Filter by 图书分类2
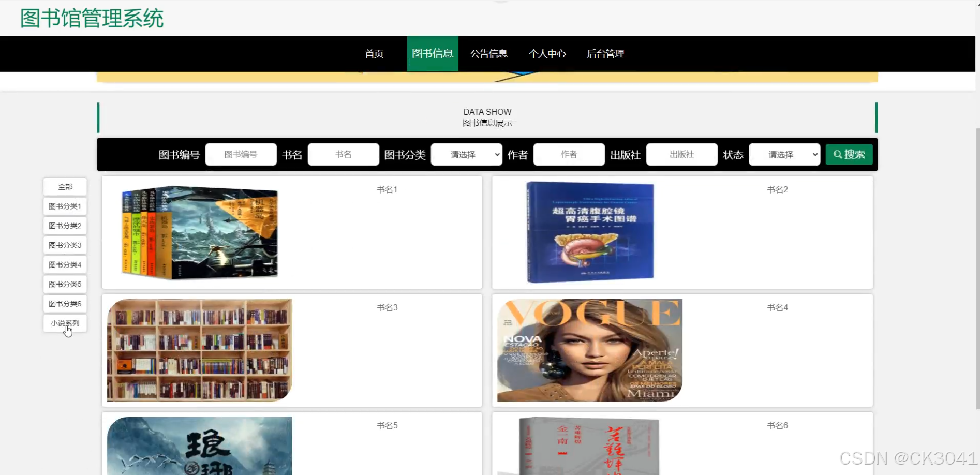This screenshot has height=475, width=980. coord(65,226)
